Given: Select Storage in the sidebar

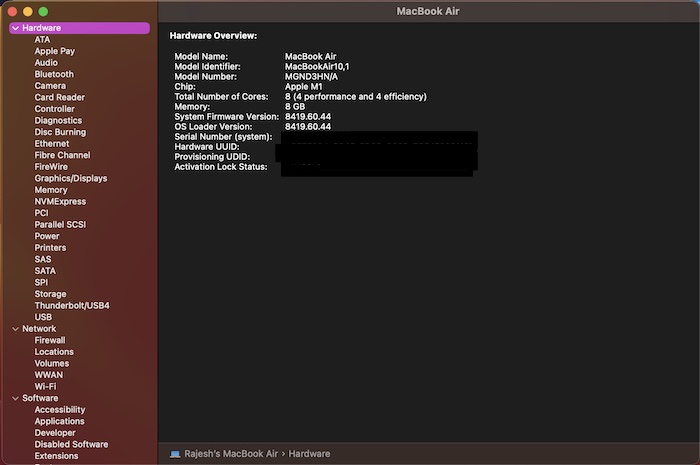Looking at the screenshot, I should point(50,294).
